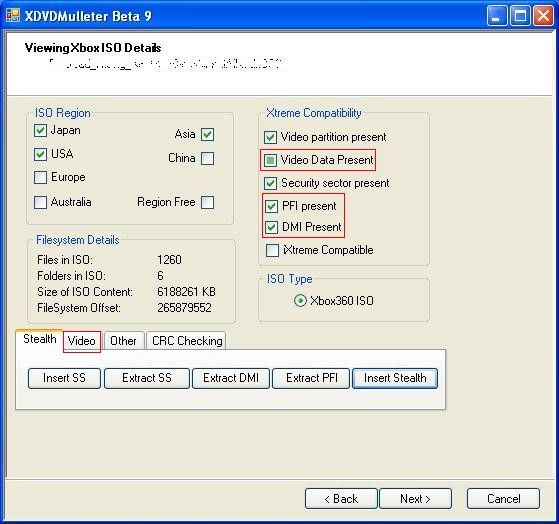
Task: Maximize the XDVDMulleter window
Action: 520,16
